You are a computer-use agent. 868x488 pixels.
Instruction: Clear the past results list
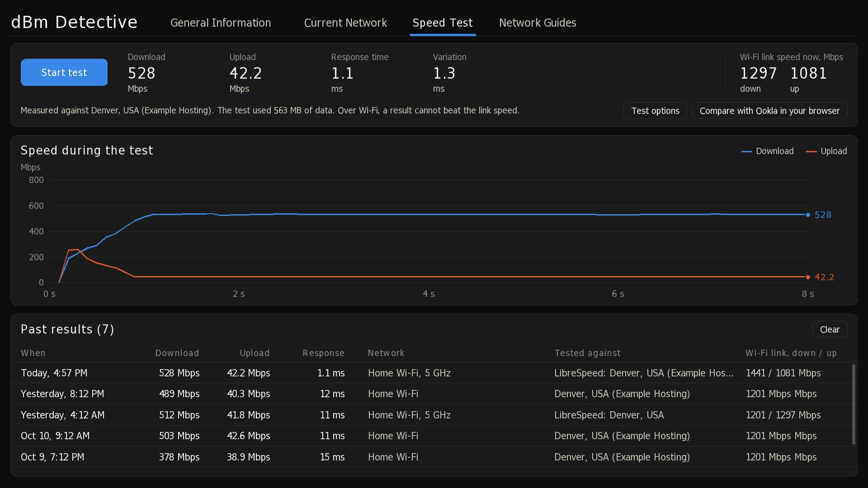tap(830, 329)
